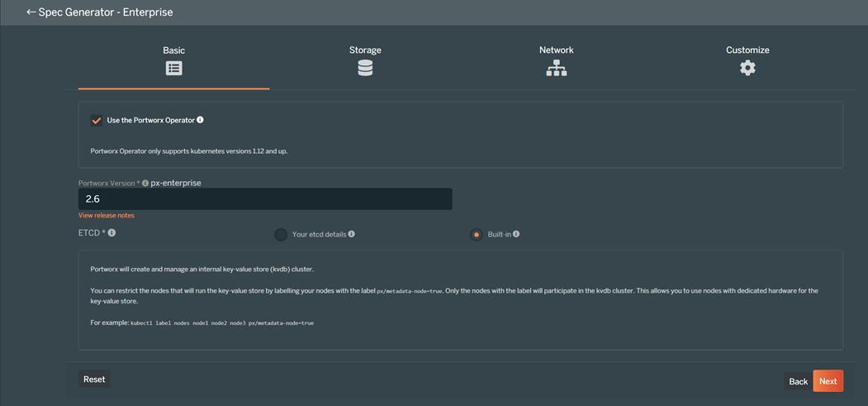Select the Built-in radio button
The height and width of the screenshot is (406, 868).
tap(476, 234)
